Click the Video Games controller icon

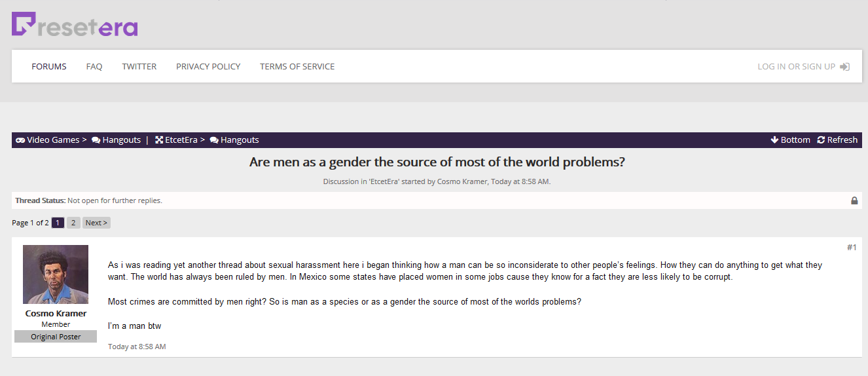20,140
